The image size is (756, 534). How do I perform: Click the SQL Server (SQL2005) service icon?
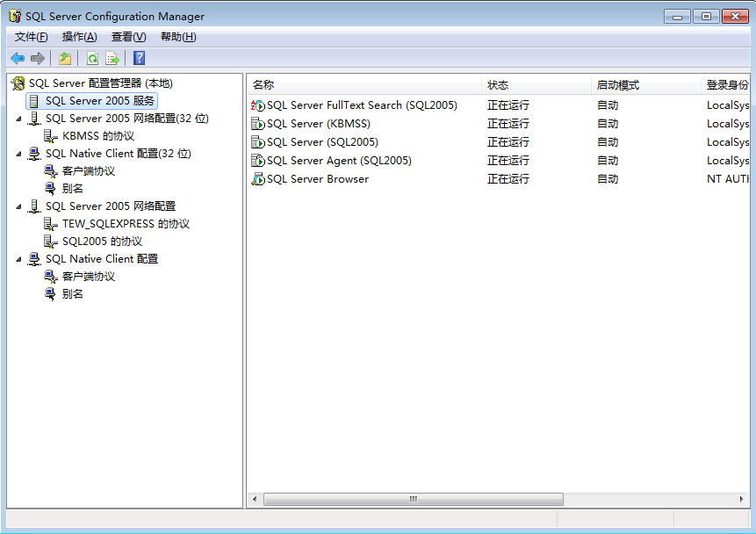(x=258, y=141)
